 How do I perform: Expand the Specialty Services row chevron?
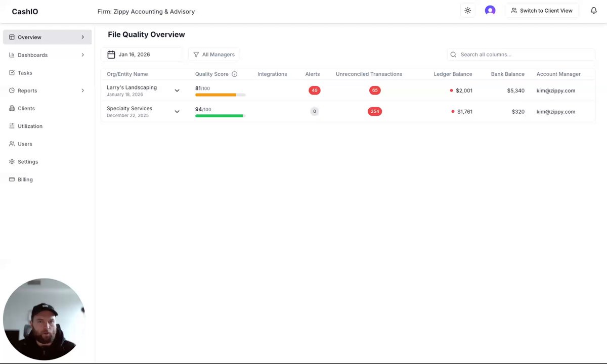pyautogui.click(x=177, y=111)
